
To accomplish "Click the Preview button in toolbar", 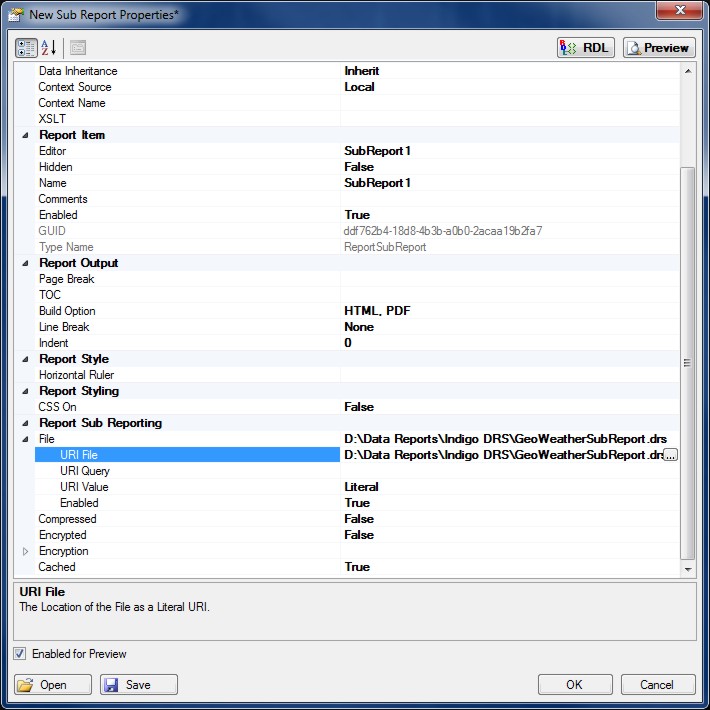I will point(659,48).
